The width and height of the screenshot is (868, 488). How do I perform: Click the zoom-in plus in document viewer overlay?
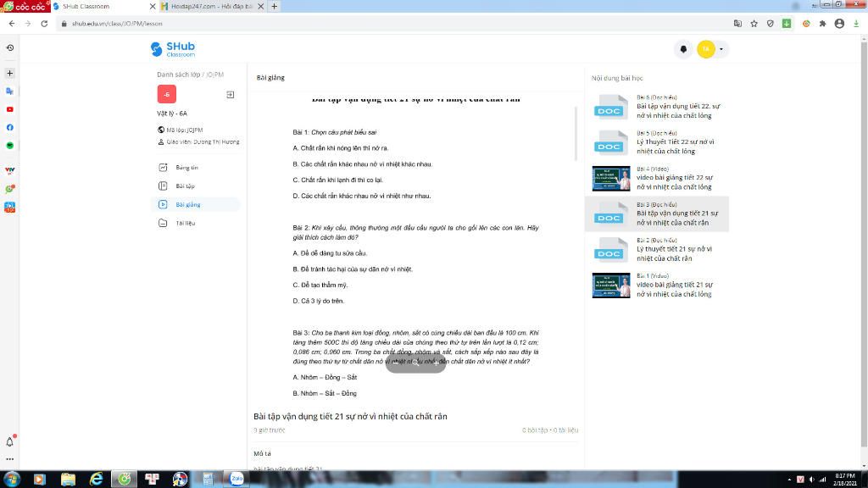(437, 363)
